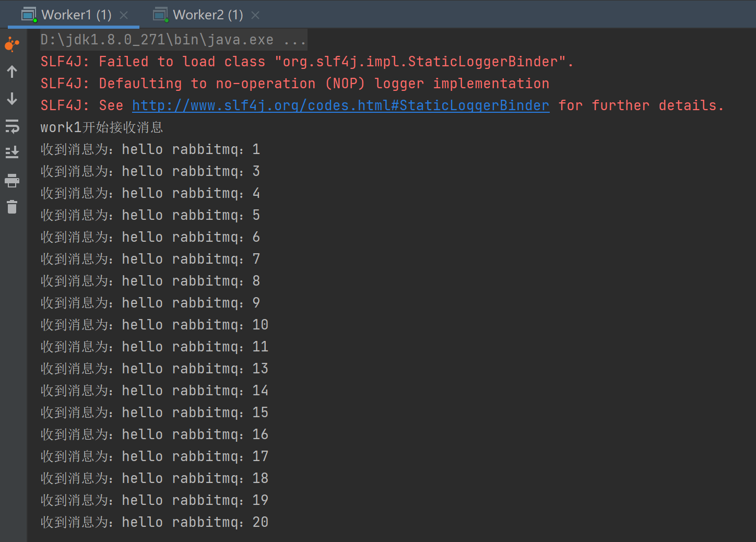Click the run-configuration icon on the Worker1 tab
The width and height of the screenshot is (756, 542).
point(29,15)
